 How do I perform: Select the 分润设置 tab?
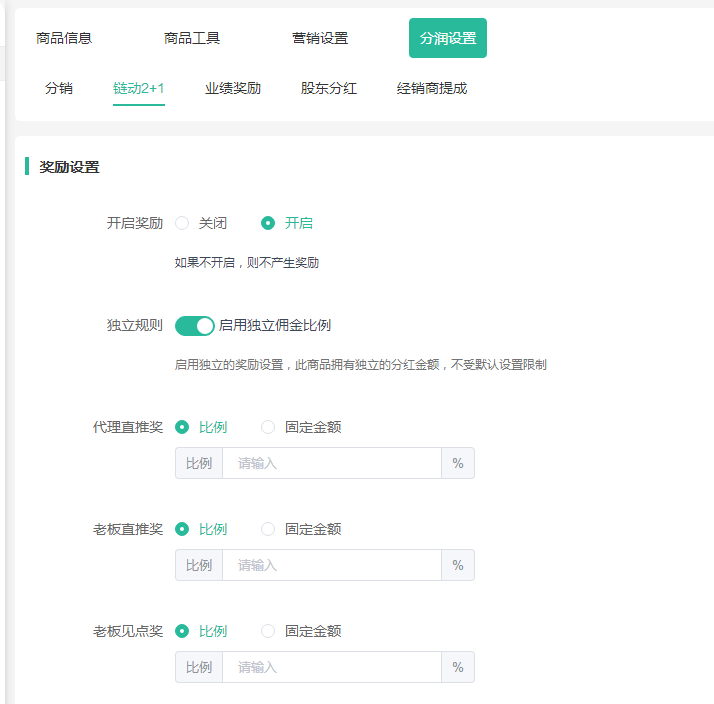(448, 38)
